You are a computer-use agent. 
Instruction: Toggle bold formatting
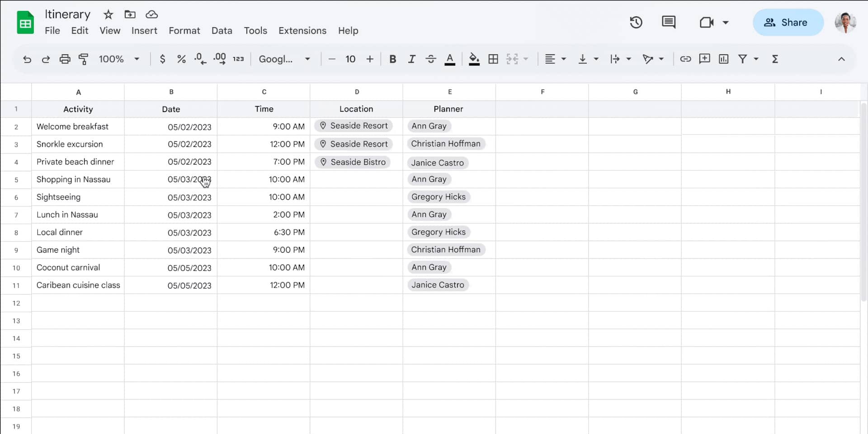pos(392,59)
